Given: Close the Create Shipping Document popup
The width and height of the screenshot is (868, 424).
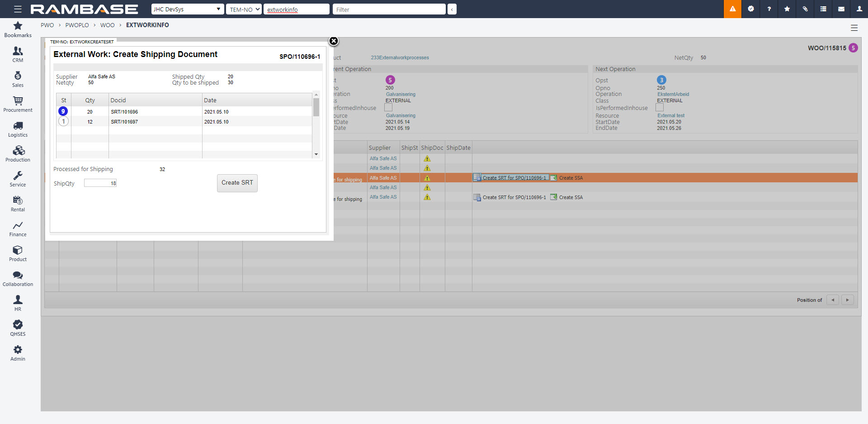Looking at the screenshot, I should [x=334, y=41].
